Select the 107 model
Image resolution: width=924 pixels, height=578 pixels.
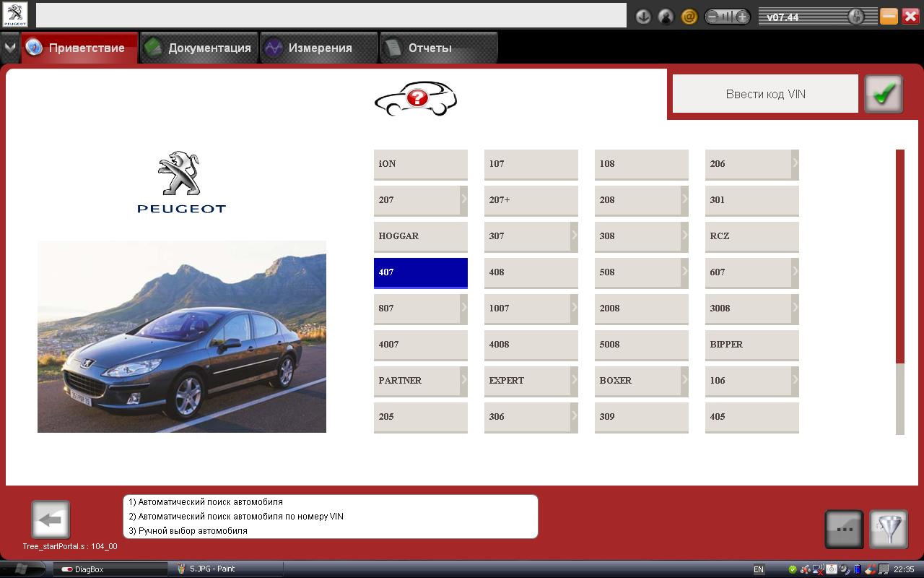pos(531,164)
